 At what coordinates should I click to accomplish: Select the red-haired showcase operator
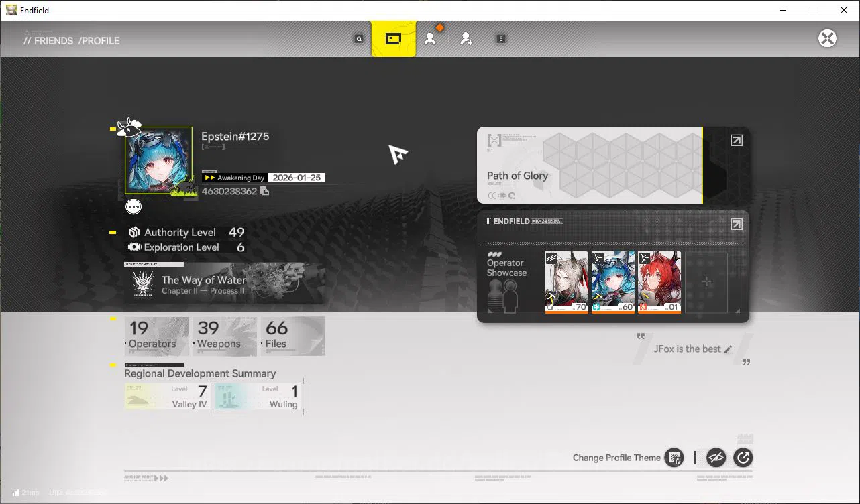pyautogui.click(x=659, y=282)
